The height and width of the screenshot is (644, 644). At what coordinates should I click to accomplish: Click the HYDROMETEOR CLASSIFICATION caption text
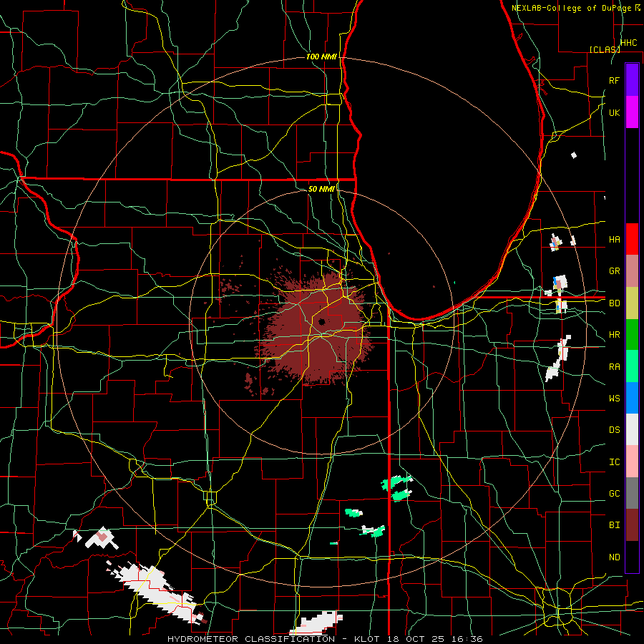251,639
